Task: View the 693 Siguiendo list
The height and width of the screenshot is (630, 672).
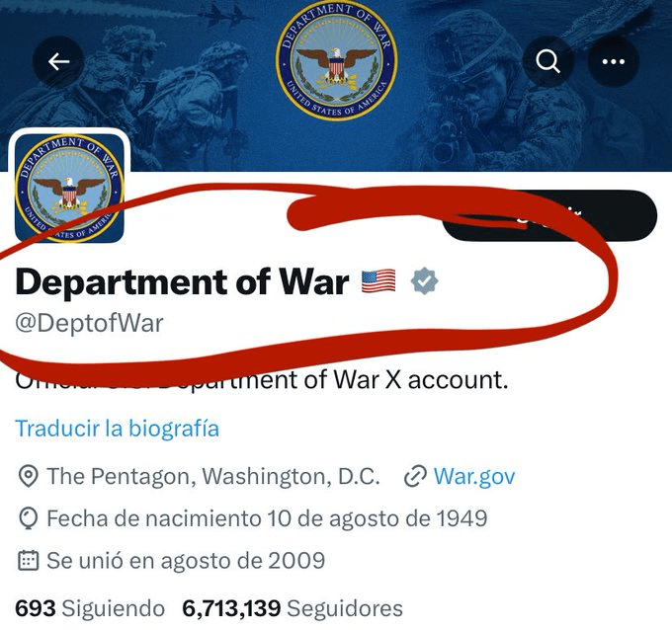Action: [90, 608]
